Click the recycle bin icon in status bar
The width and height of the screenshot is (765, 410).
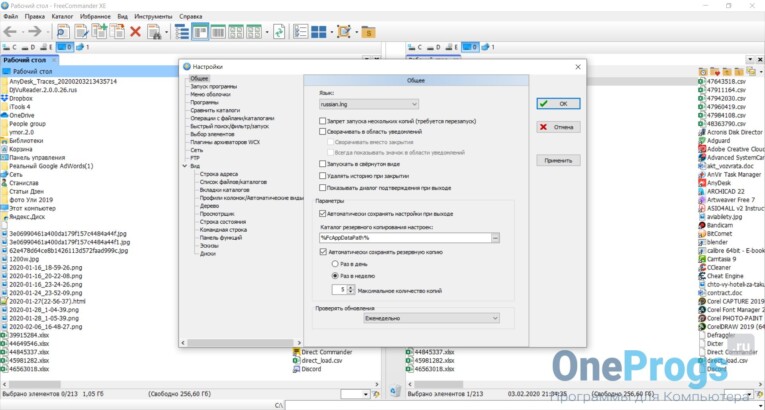click(396, 391)
